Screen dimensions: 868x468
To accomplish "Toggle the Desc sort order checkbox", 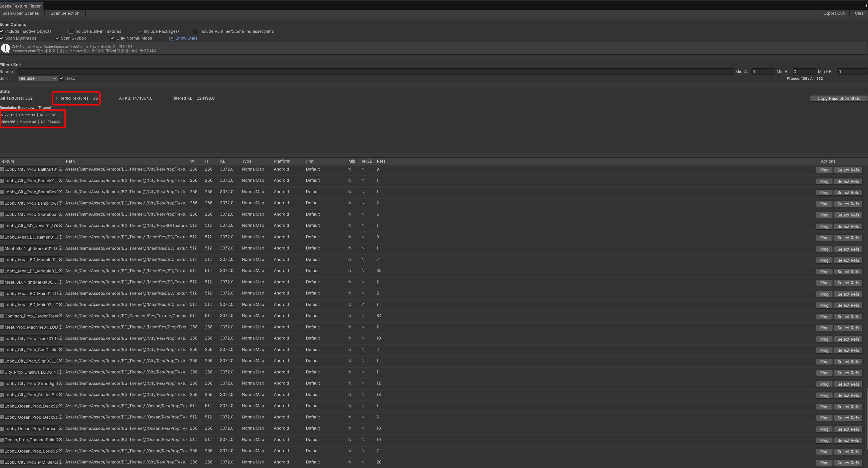I will pyautogui.click(x=61, y=78).
